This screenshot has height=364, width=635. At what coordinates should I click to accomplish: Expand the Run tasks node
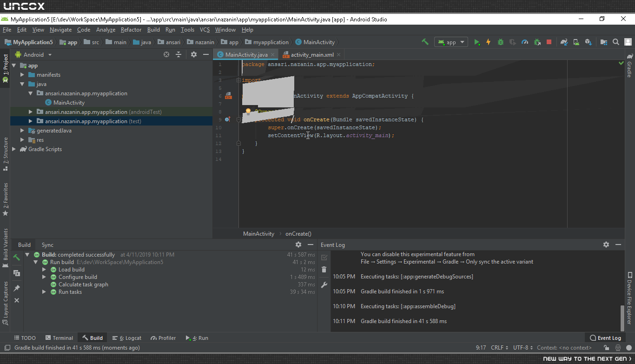point(44,292)
